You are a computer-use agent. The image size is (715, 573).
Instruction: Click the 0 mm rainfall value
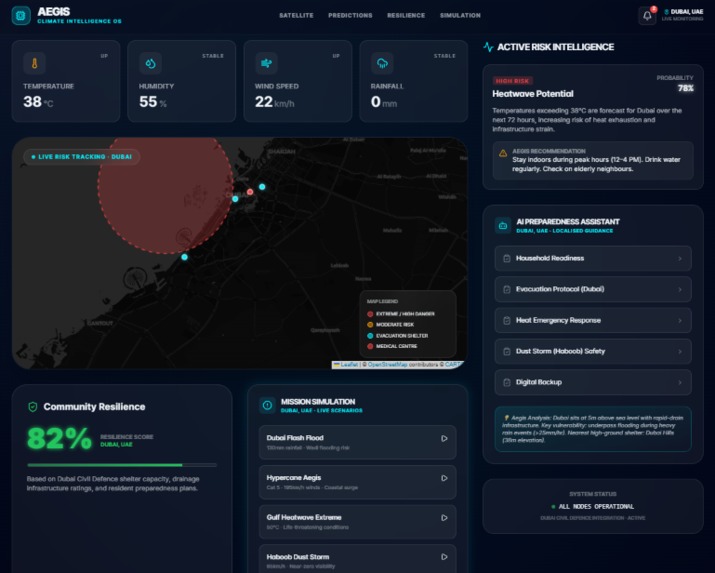pos(384,102)
